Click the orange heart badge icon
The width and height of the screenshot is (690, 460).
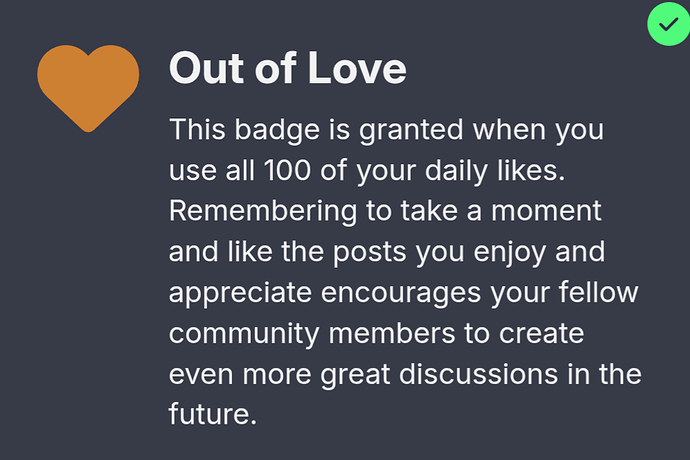tap(88, 88)
